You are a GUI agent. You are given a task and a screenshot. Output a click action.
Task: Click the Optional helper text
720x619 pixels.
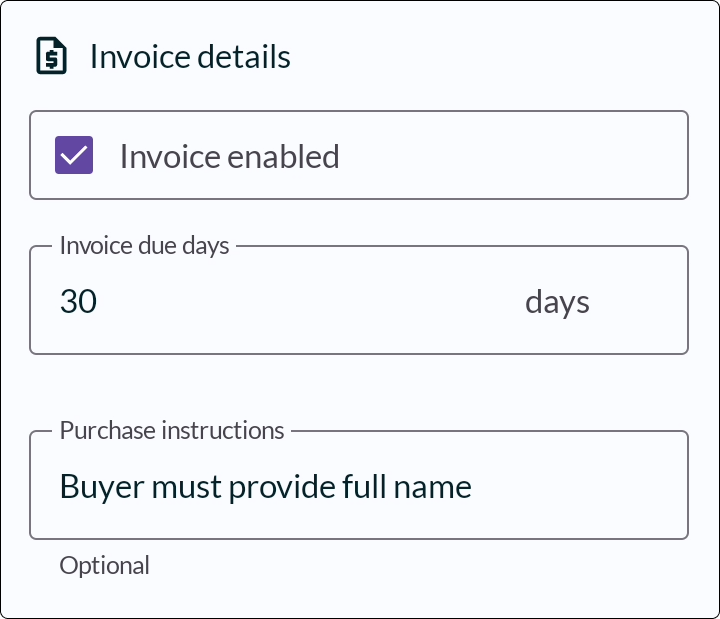coord(105,566)
